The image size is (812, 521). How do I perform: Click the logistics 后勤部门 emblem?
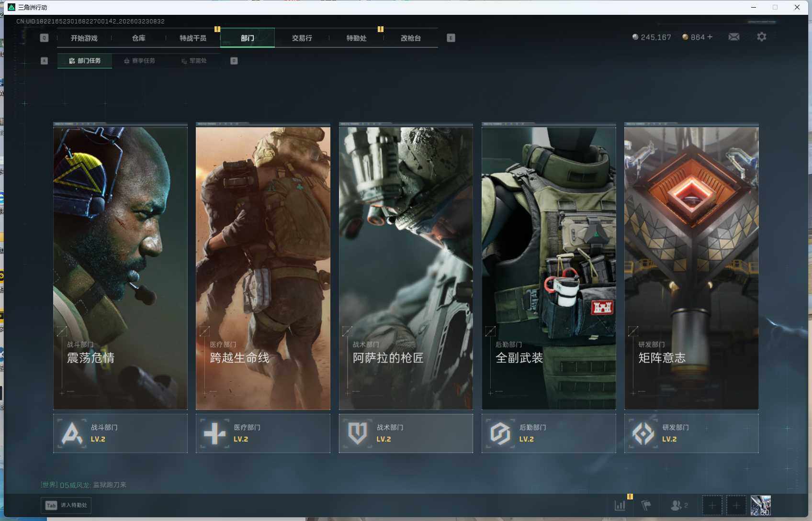(x=500, y=433)
